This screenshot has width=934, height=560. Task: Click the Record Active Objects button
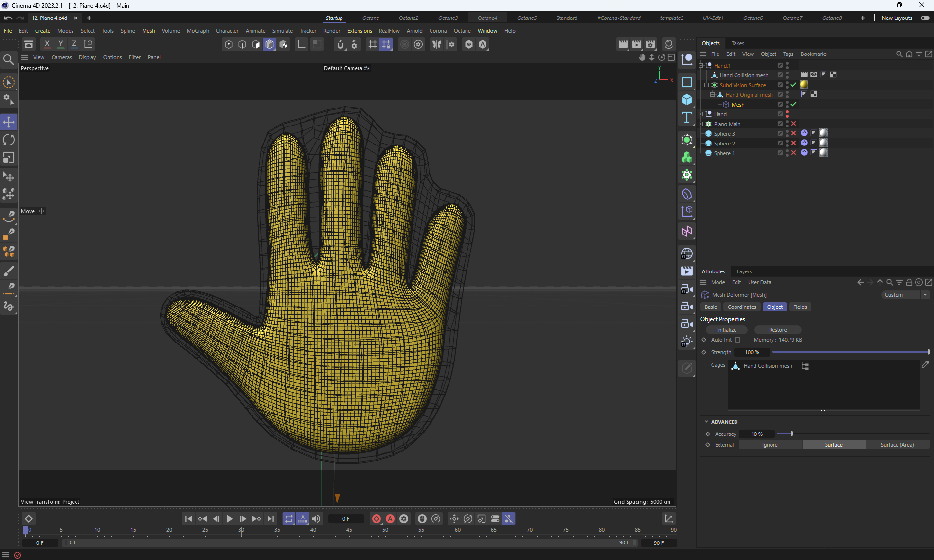377,519
